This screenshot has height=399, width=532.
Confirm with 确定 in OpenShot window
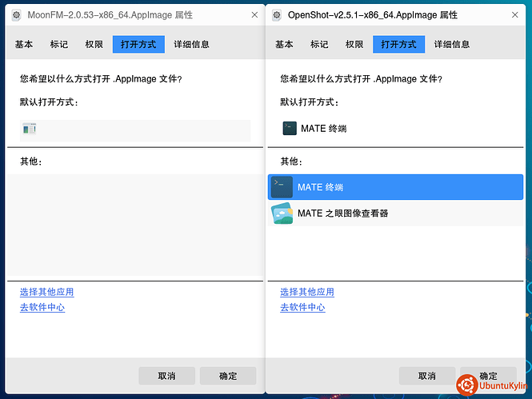tap(488, 376)
